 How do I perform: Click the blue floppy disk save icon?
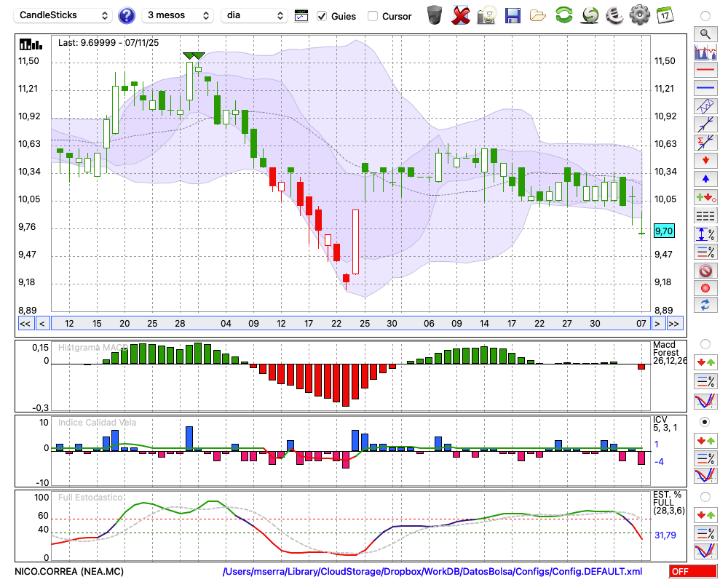[x=513, y=15]
